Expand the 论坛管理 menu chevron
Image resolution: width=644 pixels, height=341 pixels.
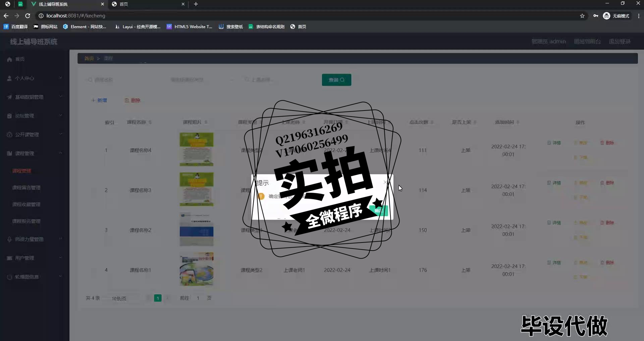(x=61, y=115)
